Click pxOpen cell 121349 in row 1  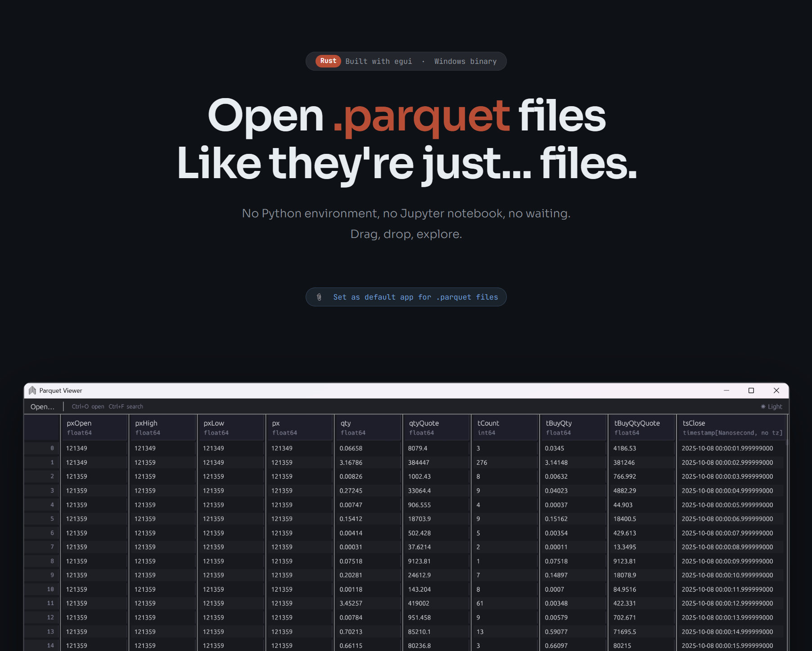[x=77, y=462]
